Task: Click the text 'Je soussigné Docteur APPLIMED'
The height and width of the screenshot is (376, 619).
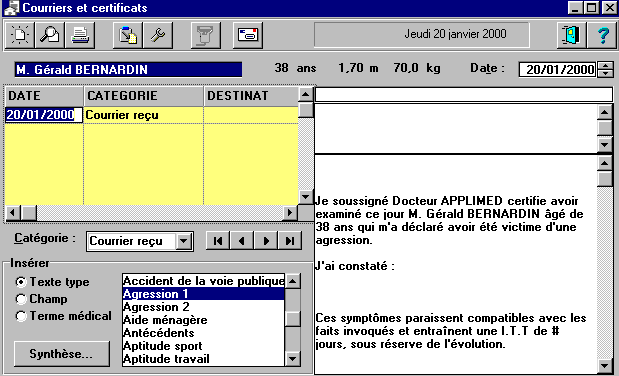Action: point(409,201)
